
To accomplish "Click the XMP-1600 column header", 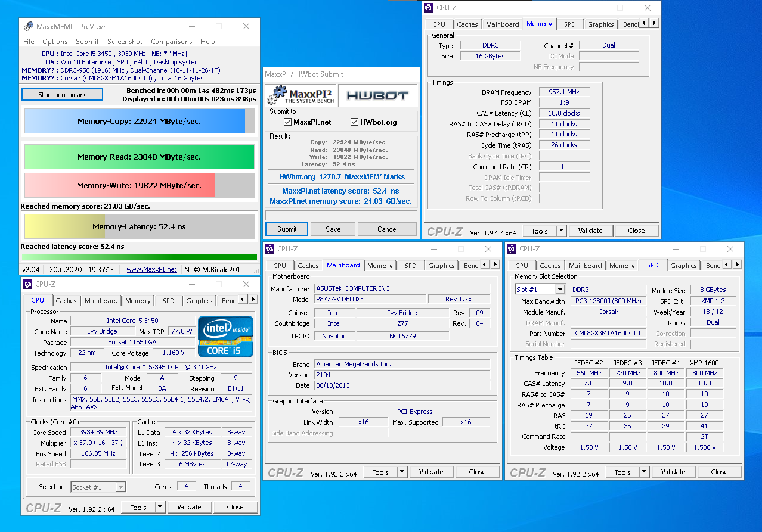I will click(704, 363).
